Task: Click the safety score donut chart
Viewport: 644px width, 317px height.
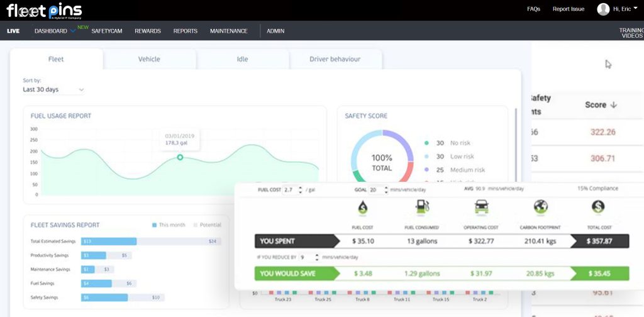Action: pos(382,156)
